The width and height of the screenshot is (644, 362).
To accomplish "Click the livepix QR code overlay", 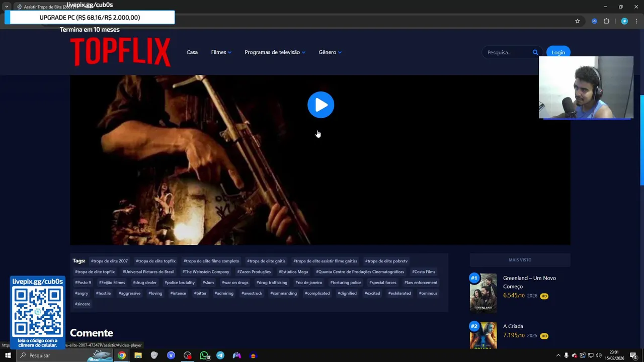I will [x=38, y=312].
